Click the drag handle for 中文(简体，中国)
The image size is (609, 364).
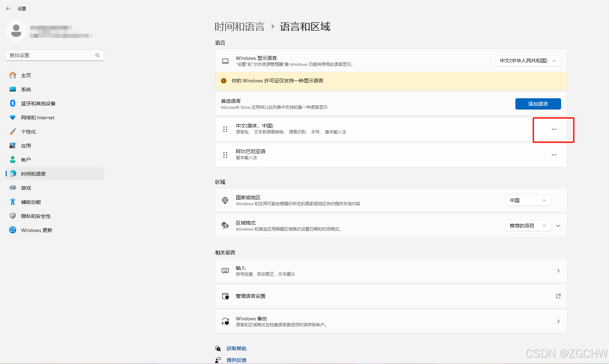tap(225, 129)
